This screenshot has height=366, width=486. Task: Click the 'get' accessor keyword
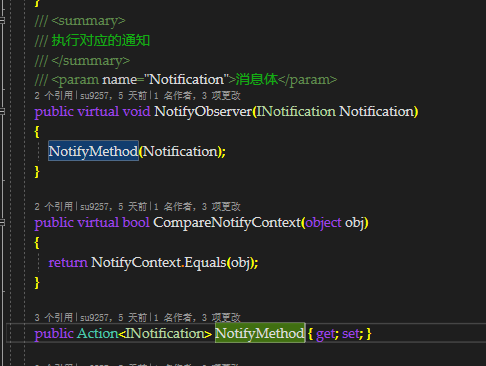pyautogui.click(x=325, y=334)
